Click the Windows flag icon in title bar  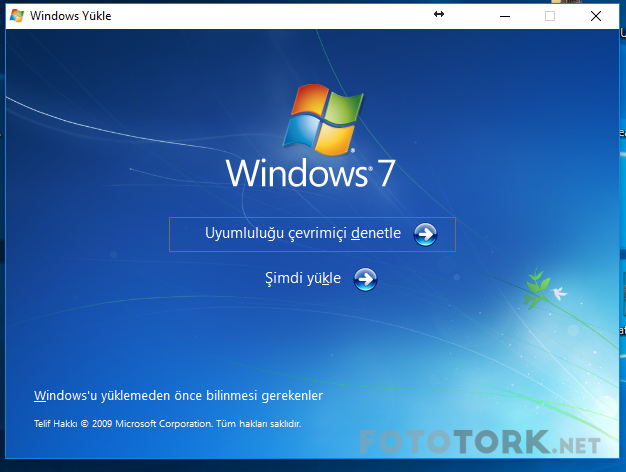17,16
